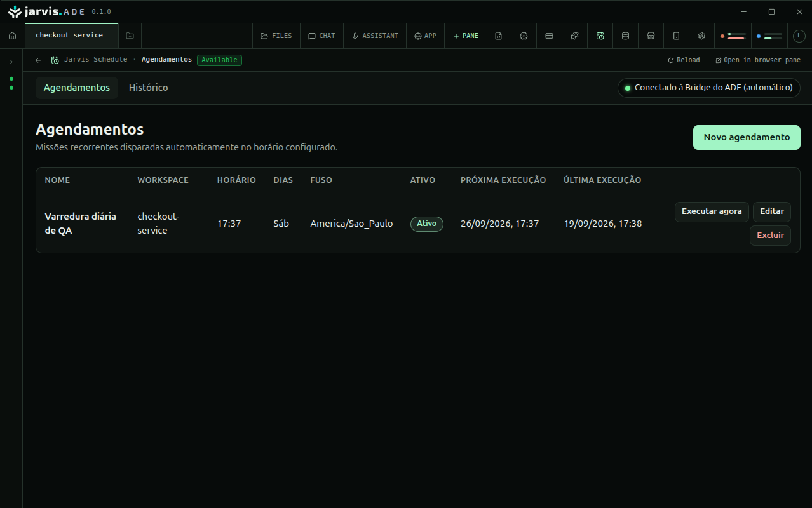Open the store marketplace icon
The width and height of the screenshot is (812, 508).
pos(651,36)
